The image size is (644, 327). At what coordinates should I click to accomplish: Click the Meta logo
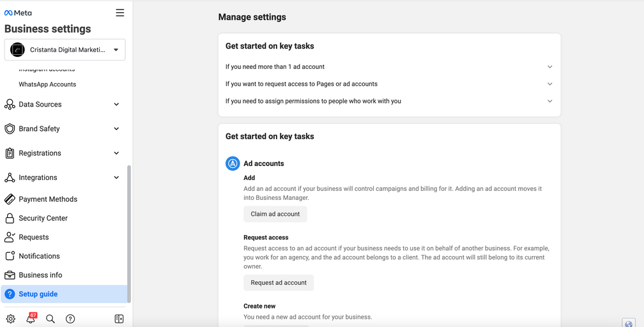tap(18, 13)
